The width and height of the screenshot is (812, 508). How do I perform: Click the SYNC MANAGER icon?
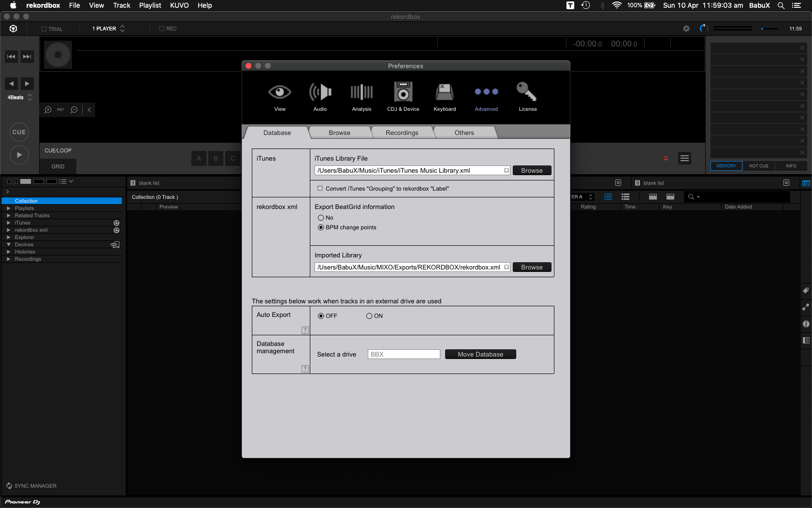(x=9, y=486)
